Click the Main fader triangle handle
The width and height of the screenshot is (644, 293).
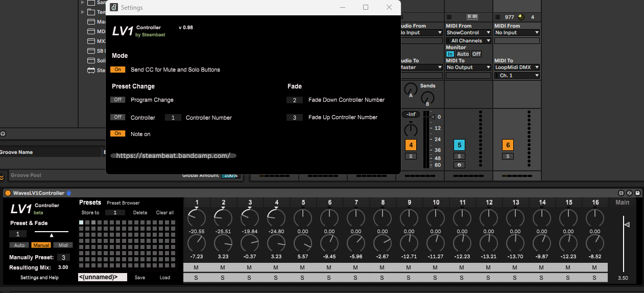coord(627,224)
